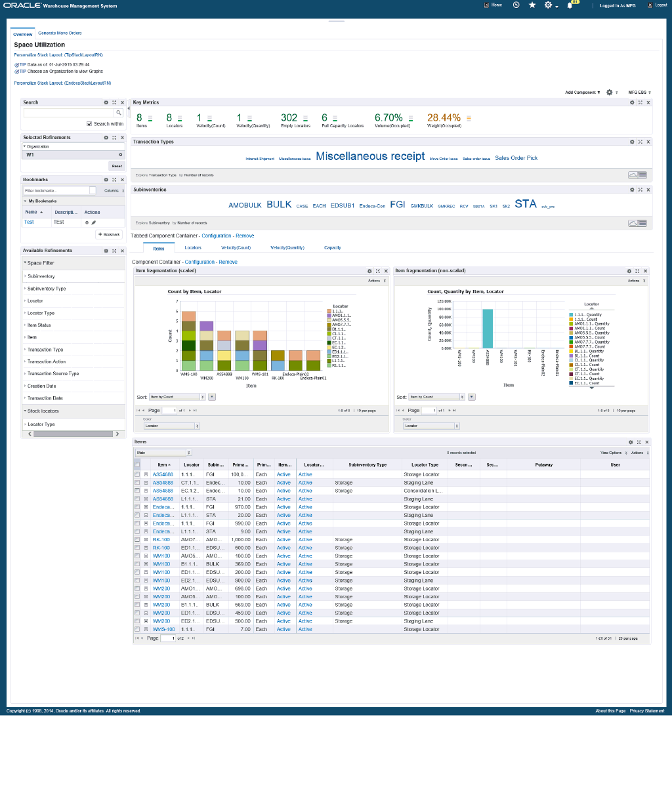Switch to the Capacity tab
Screen dimensions: 672x799
pos(333,248)
